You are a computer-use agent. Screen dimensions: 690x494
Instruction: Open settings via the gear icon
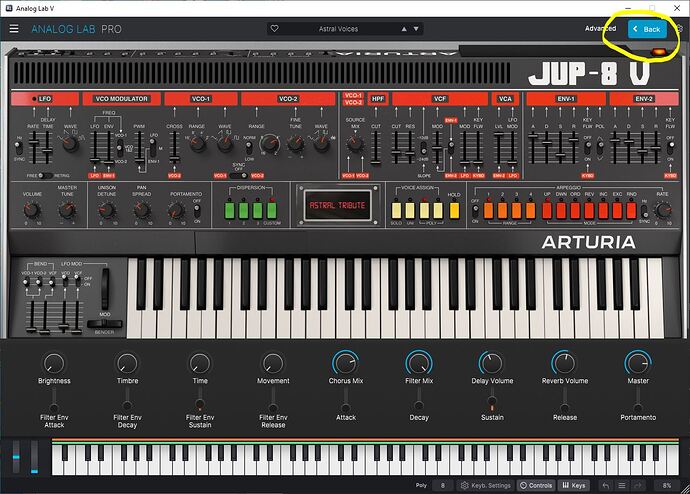[679, 29]
